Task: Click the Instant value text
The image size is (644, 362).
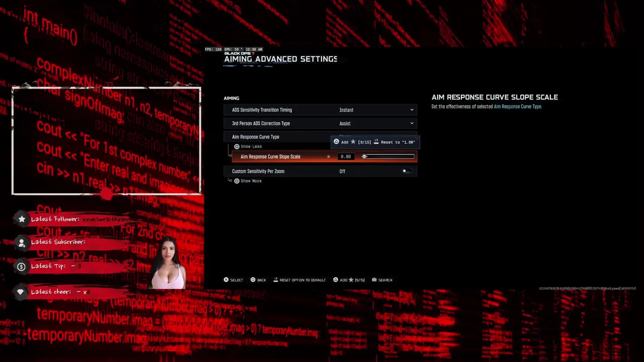Action: click(x=346, y=110)
